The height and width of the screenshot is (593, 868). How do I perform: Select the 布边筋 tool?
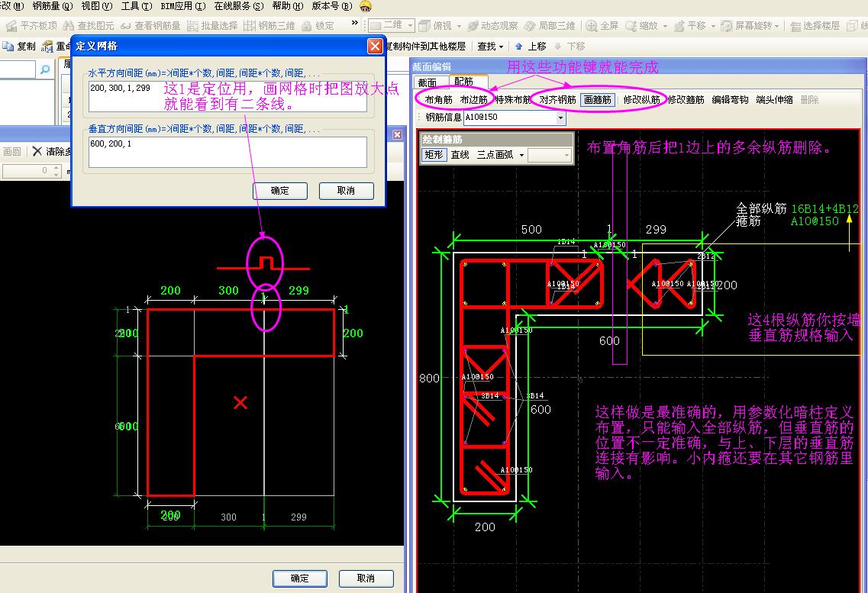pyautogui.click(x=474, y=99)
